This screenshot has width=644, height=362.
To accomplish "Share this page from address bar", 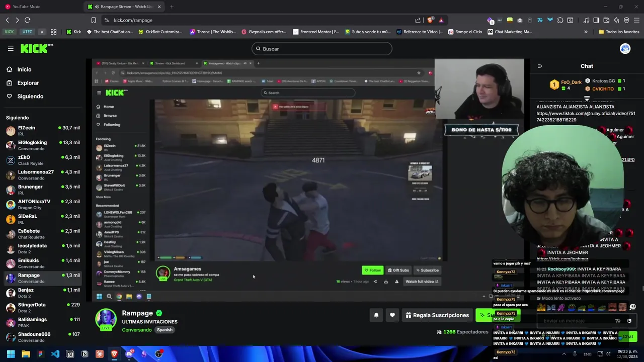I will click(418, 20).
